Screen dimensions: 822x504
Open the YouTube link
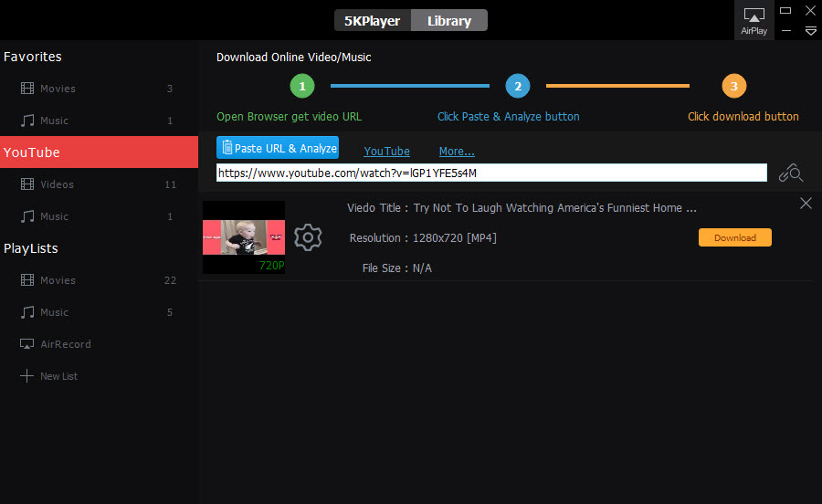tap(387, 152)
